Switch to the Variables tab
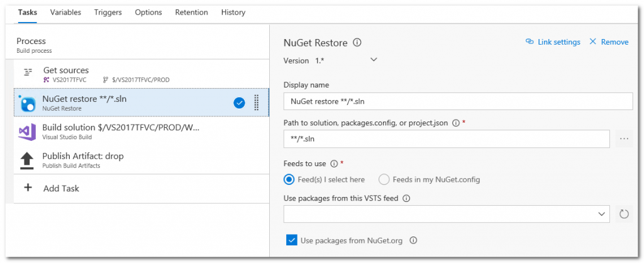 65,12
